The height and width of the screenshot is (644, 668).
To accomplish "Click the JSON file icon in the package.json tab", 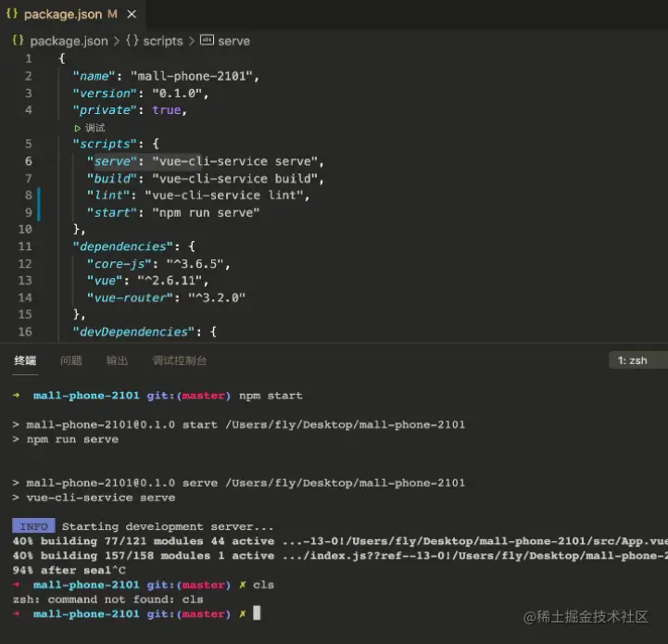I will click(12, 14).
